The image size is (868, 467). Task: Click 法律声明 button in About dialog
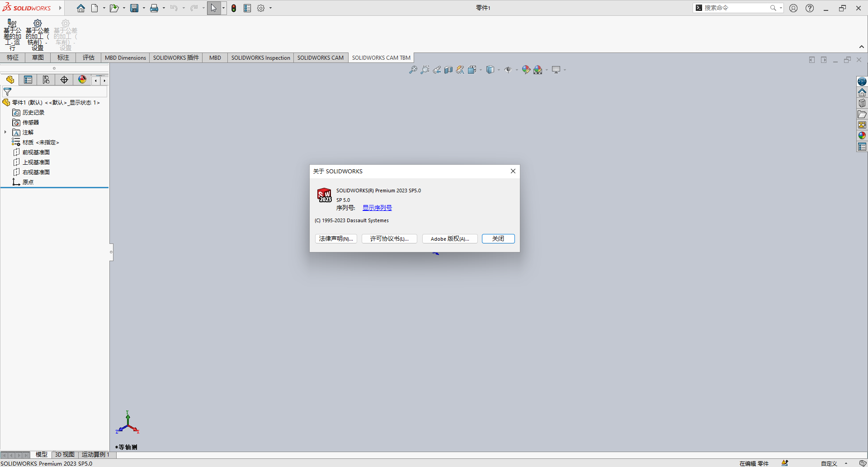[336, 238]
